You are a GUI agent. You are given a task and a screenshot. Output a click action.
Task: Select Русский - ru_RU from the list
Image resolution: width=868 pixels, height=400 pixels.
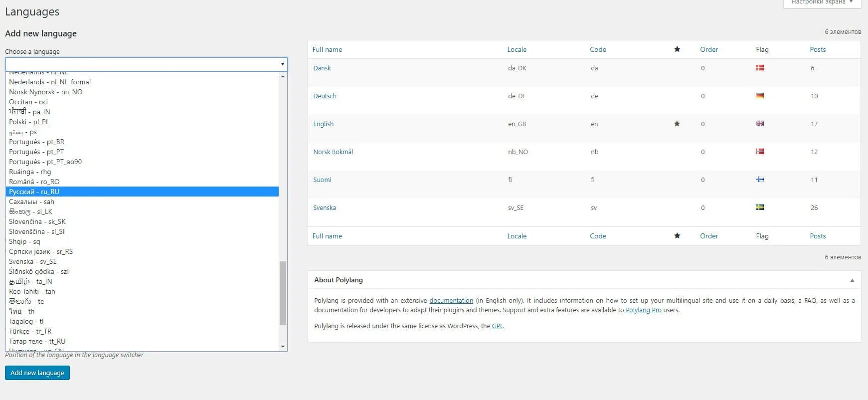(142, 192)
